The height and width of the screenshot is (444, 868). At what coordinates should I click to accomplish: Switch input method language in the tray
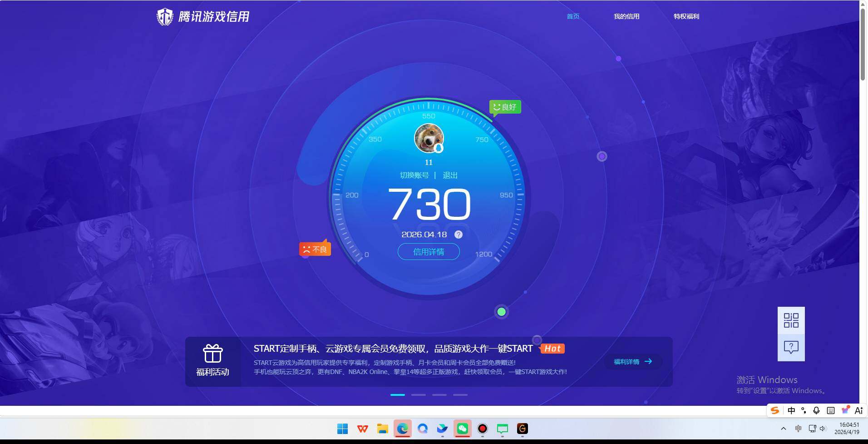pyautogui.click(x=792, y=410)
